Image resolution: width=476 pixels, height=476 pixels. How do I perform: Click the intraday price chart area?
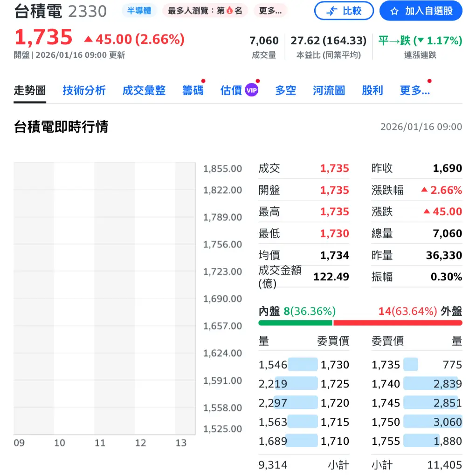pos(104,298)
